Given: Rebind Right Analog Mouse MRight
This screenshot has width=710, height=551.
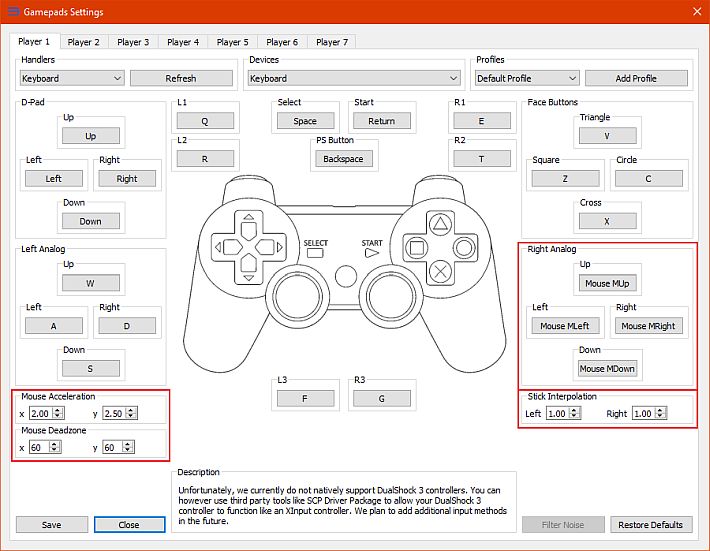Looking at the screenshot, I should click(x=649, y=326).
